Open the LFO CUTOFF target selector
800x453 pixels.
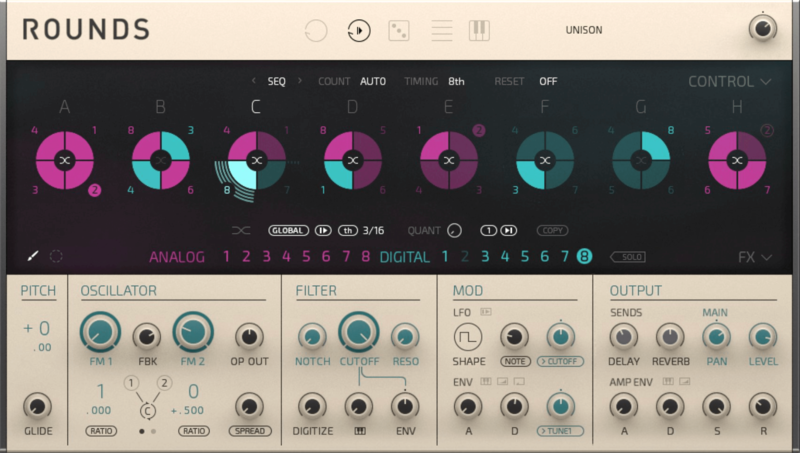(x=560, y=361)
